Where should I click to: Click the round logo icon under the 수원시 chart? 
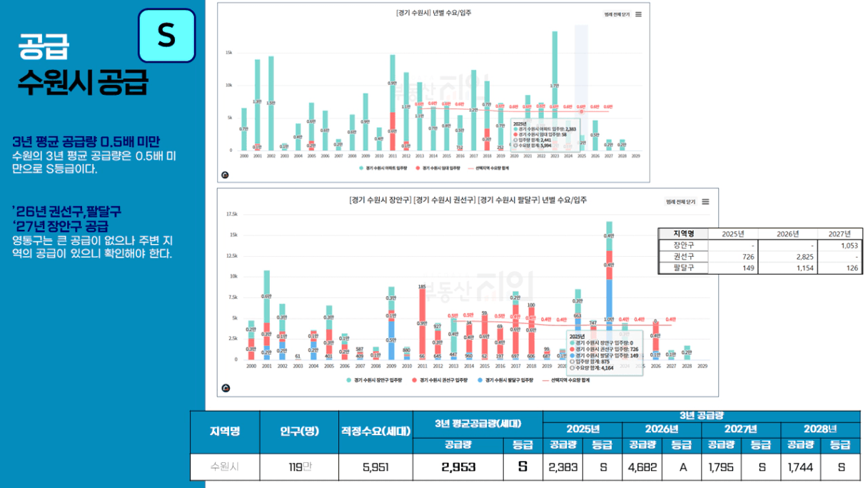(226, 174)
